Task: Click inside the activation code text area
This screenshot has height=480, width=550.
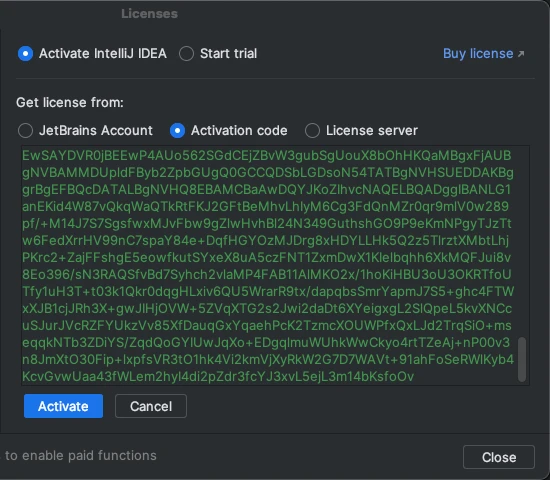Action: pyautogui.click(x=275, y=265)
